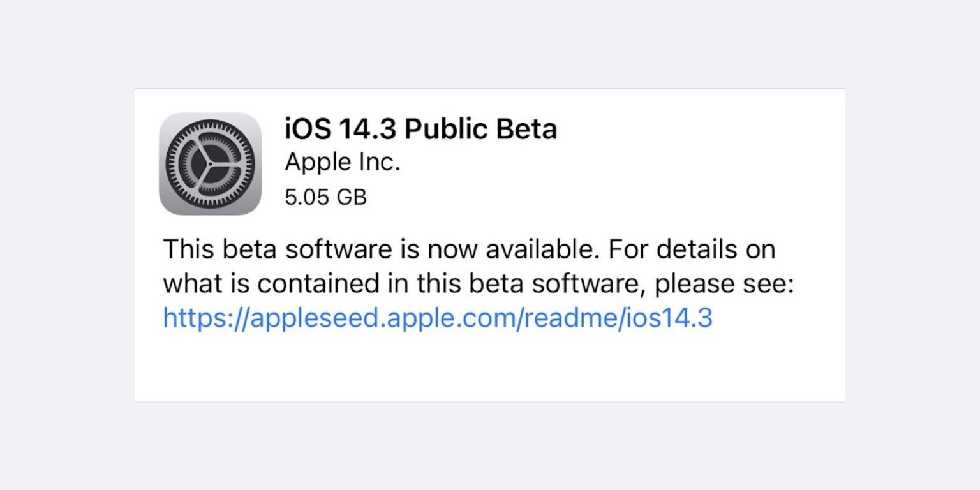
Task: Tap the Settings gear app icon
Action: [x=210, y=164]
